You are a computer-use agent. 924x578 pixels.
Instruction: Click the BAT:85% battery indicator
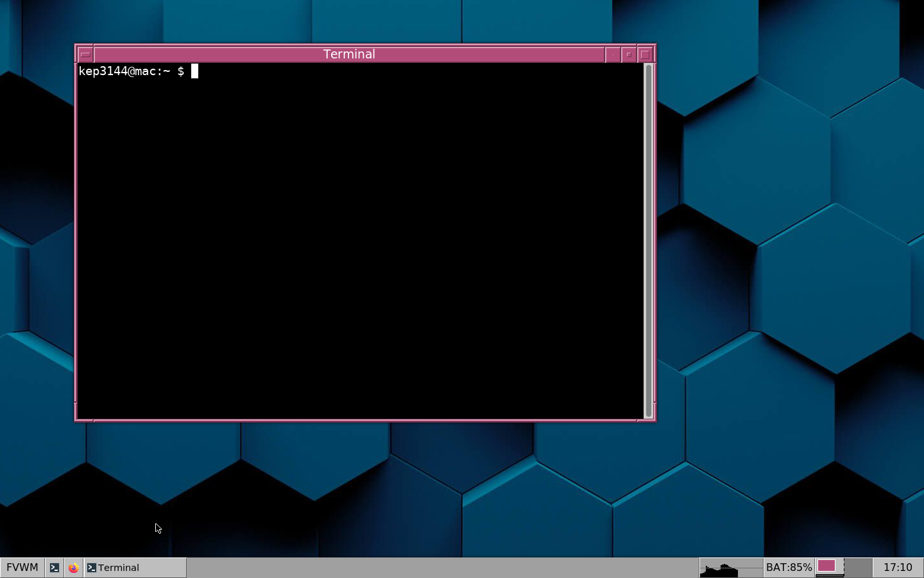point(789,568)
